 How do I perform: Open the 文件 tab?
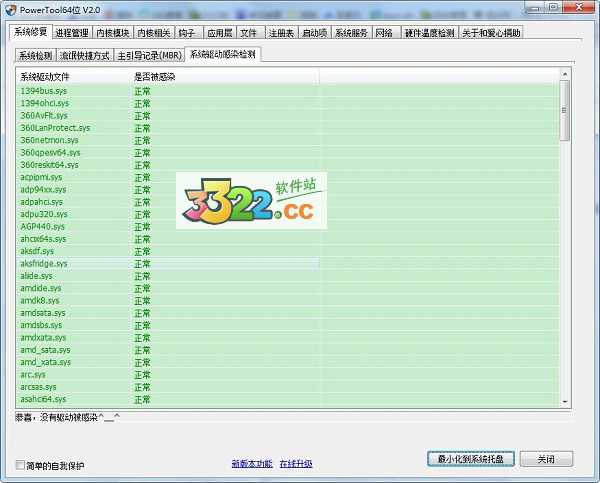(249, 33)
